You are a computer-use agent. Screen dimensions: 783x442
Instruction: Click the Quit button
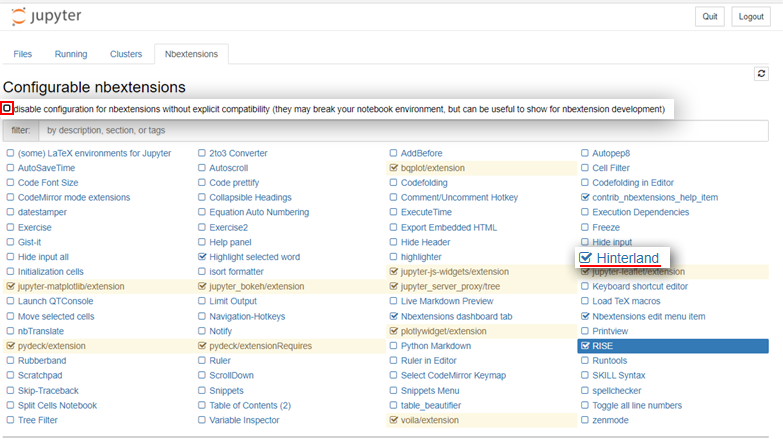[710, 16]
